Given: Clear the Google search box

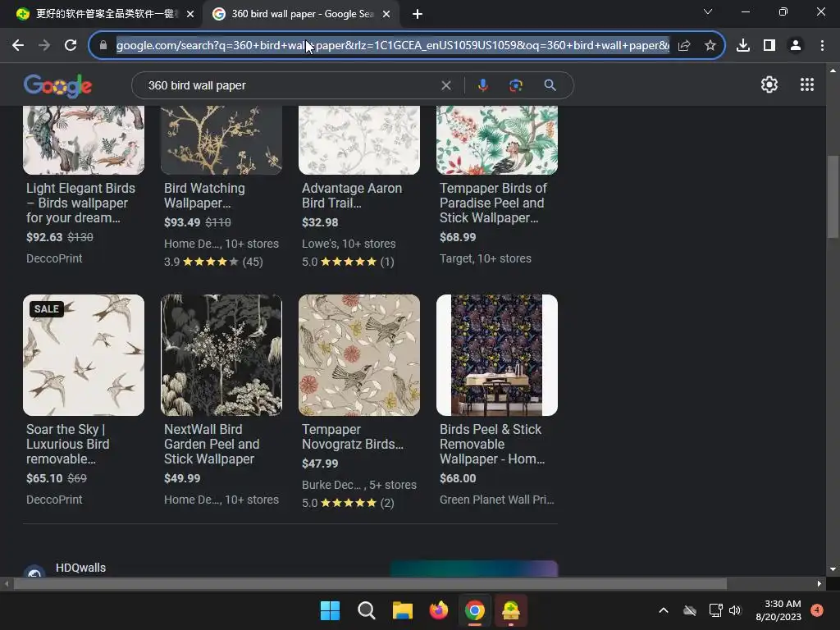Looking at the screenshot, I should click(x=445, y=85).
